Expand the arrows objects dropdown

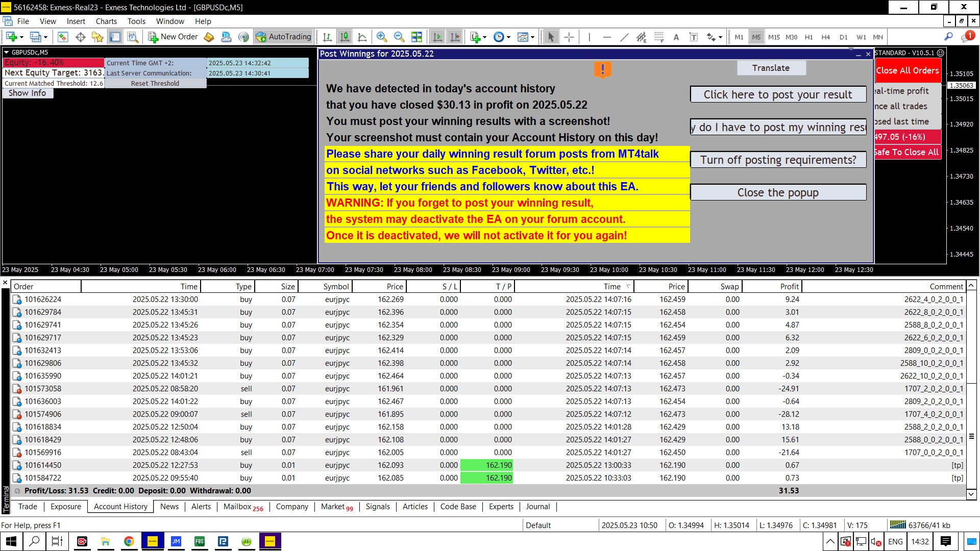(720, 37)
